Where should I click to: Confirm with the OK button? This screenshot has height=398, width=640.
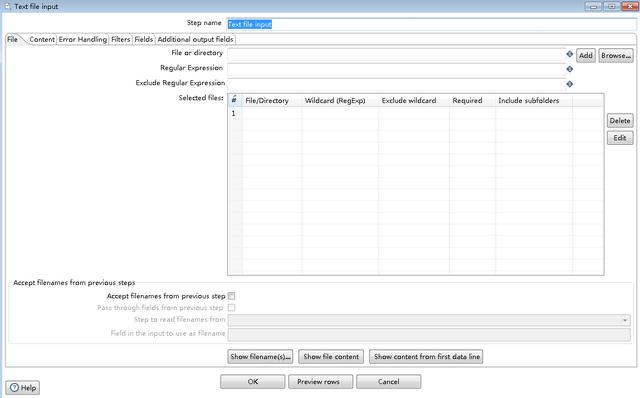pos(253,382)
